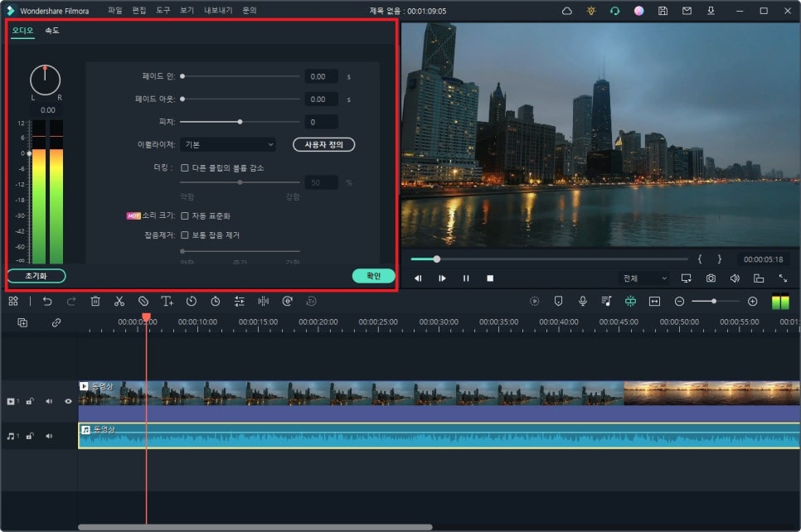Screen dimensions: 801x532
Task: Toggle the green timeline snapping icon
Action: [630, 302]
